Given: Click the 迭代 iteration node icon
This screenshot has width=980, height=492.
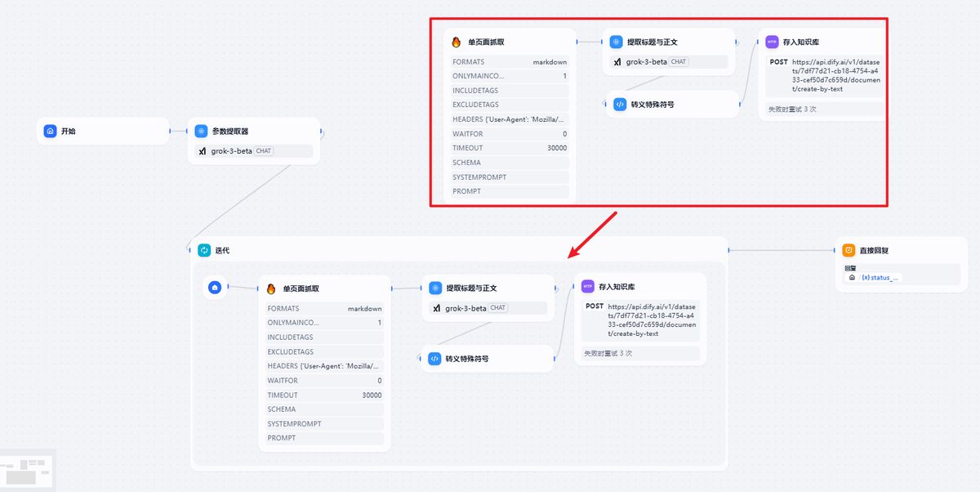Looking at the screenshot, I should click(x=203, y=249).
